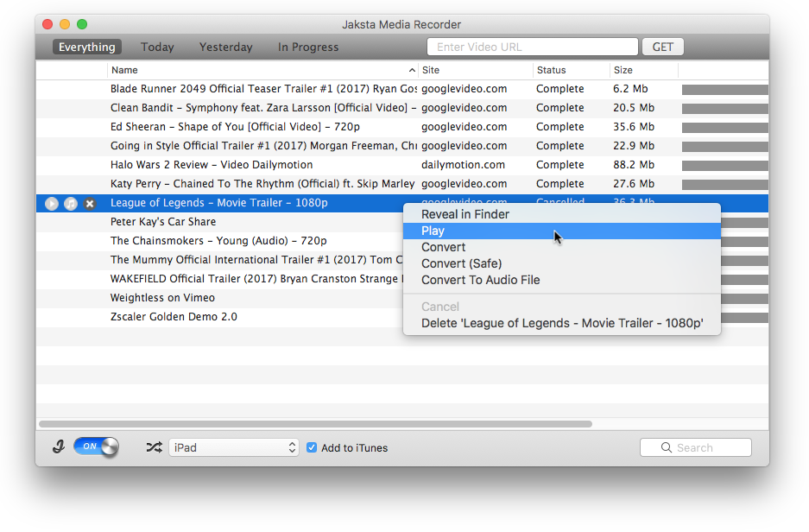Select The Chainsmokers – Young (Audio) row

coord(219,241)
